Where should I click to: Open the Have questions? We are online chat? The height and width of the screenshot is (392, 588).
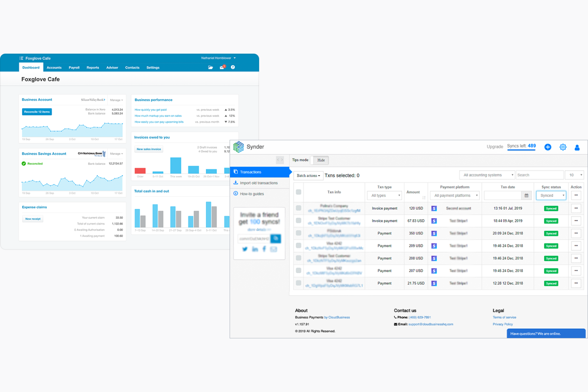coord(546,334)
